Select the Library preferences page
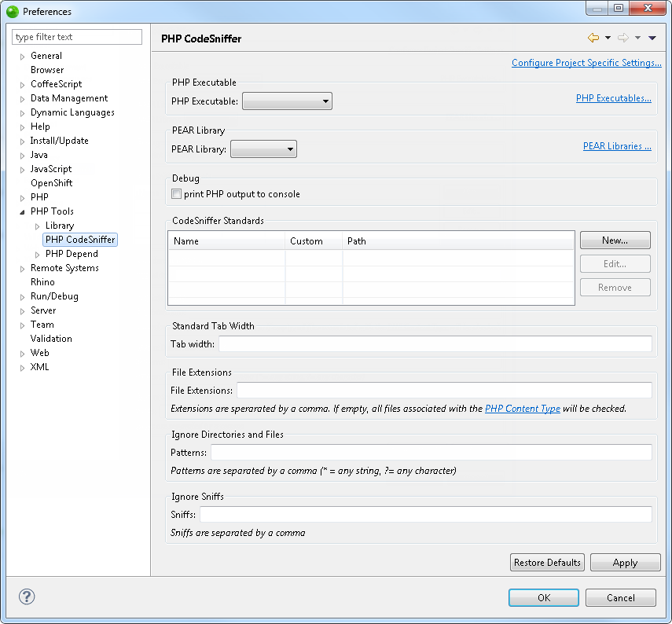 pos(59,225)
